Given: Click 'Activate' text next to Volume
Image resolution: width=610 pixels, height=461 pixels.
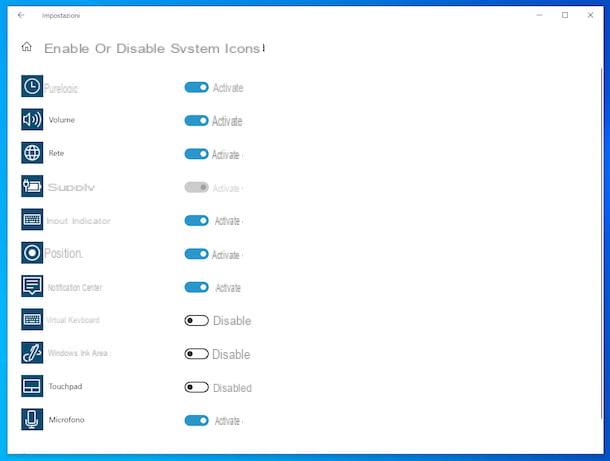Looking at the screenshot, I should [227, 121].
